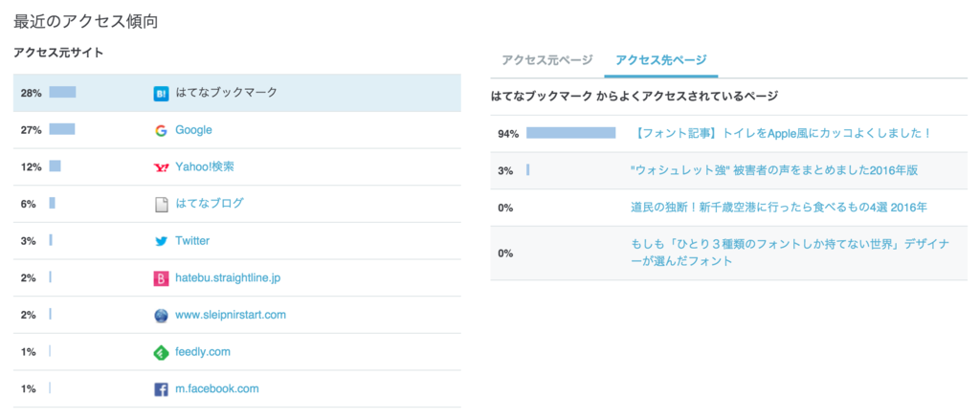The image size is (980, 419).
Task: Open the feedly.com link
Action: (203, 352)
